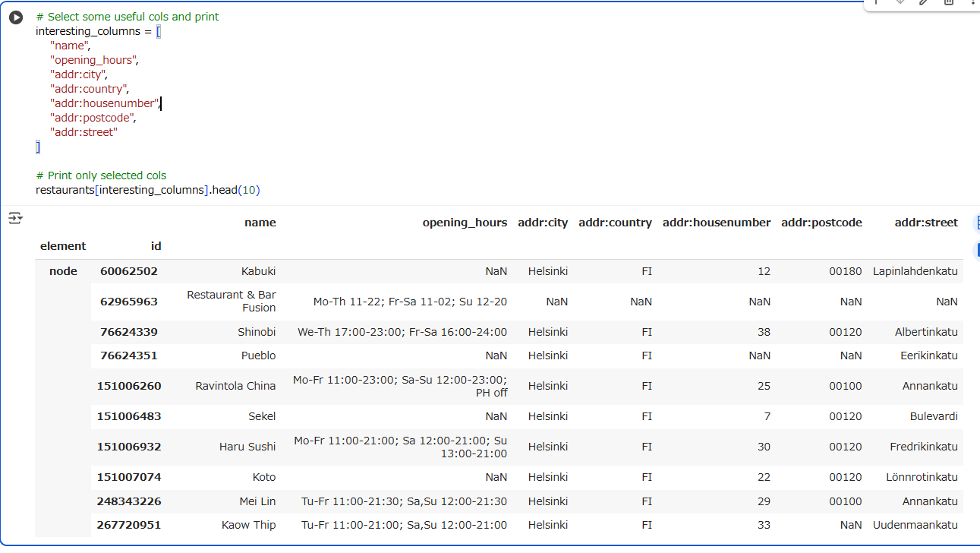Screen dimensions: 980x553
Task: Click the "opening_hours" string in the code list
Action: [93, 60]
